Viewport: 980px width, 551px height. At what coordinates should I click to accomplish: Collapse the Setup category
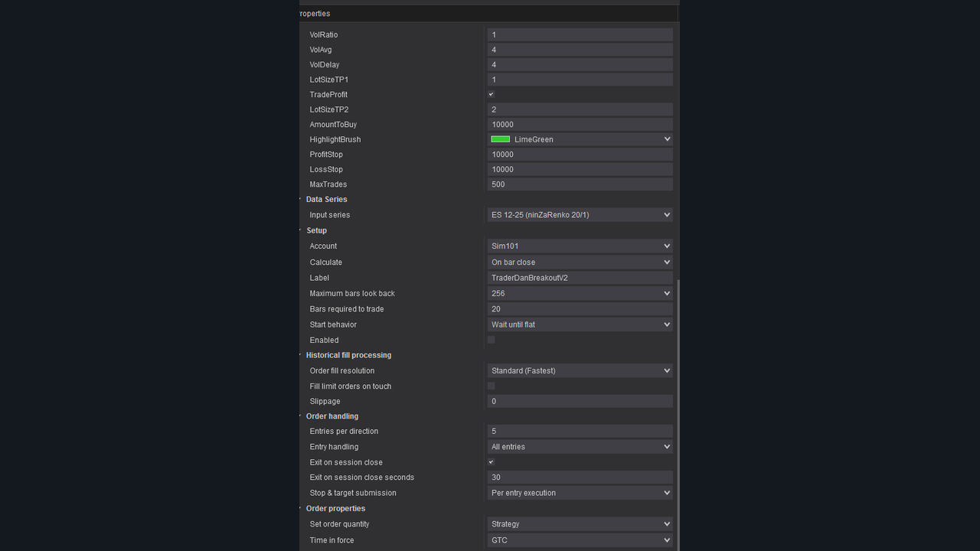[300, 230]
